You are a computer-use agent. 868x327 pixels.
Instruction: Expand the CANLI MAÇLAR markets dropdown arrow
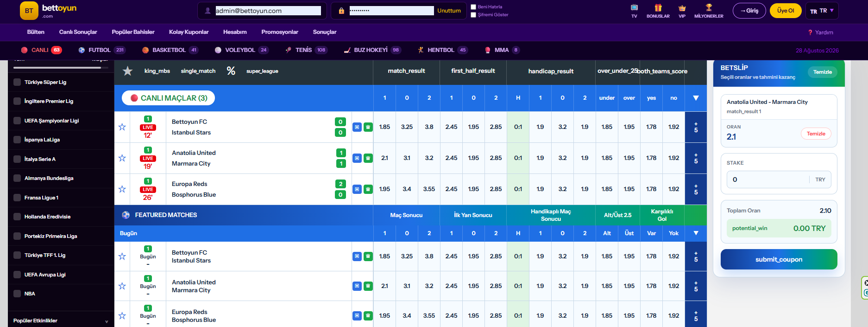pos(696,98)
